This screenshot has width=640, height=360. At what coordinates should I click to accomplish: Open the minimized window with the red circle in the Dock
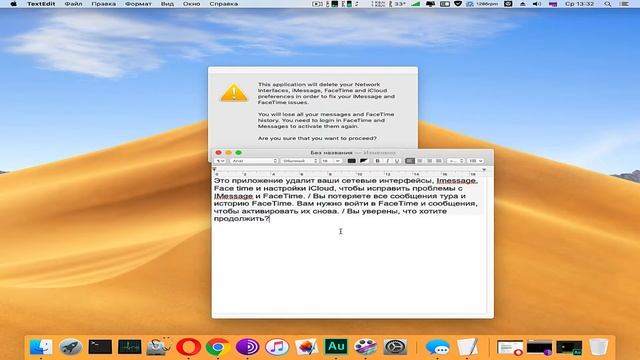click(510, 347)
